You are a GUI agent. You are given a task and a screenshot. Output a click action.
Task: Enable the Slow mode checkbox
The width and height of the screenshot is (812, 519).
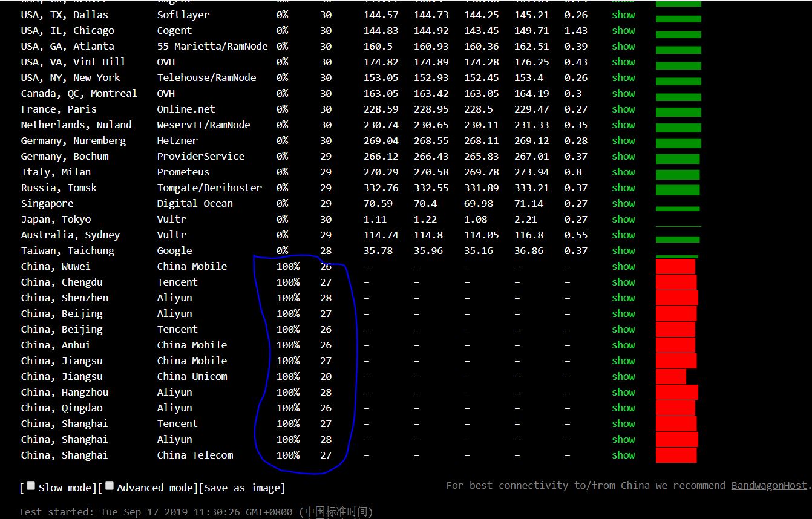coord(31,486)
